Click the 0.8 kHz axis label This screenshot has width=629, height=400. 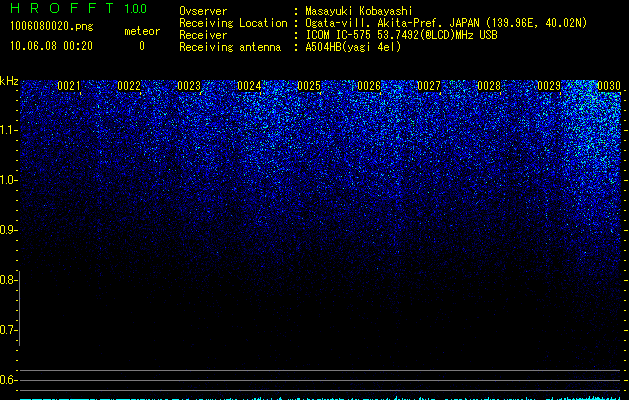(8, 280)
